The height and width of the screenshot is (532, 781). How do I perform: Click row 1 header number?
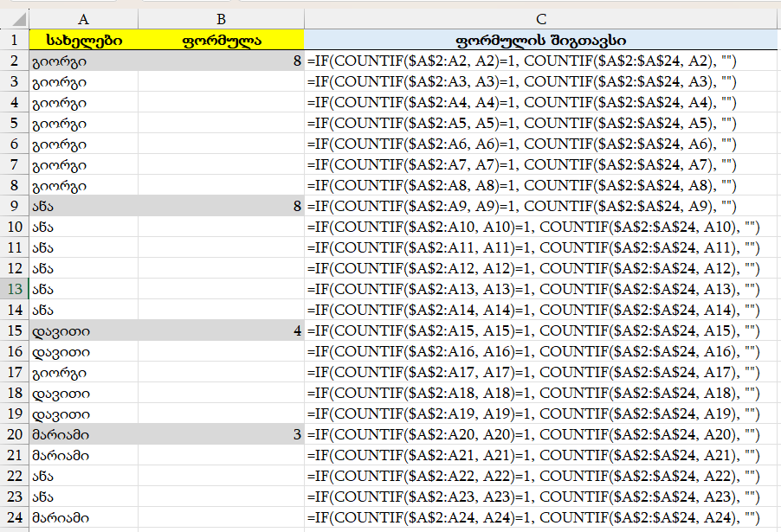click(14, 40)
